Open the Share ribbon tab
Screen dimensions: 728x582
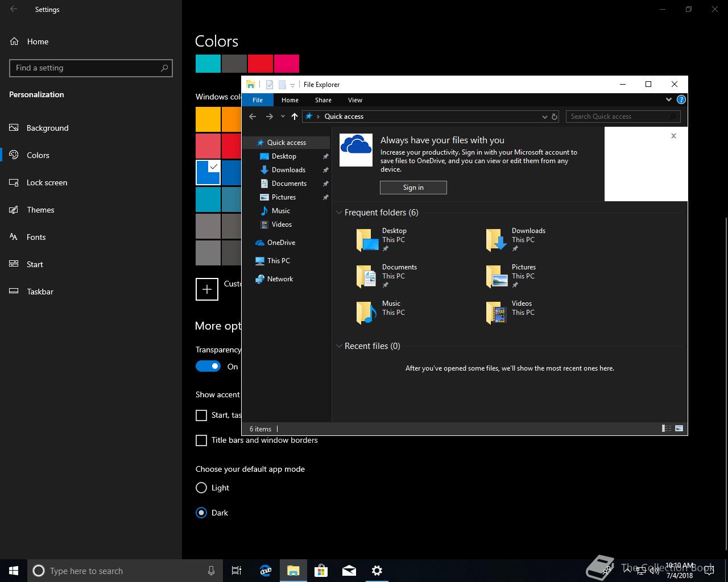point(323,100)
